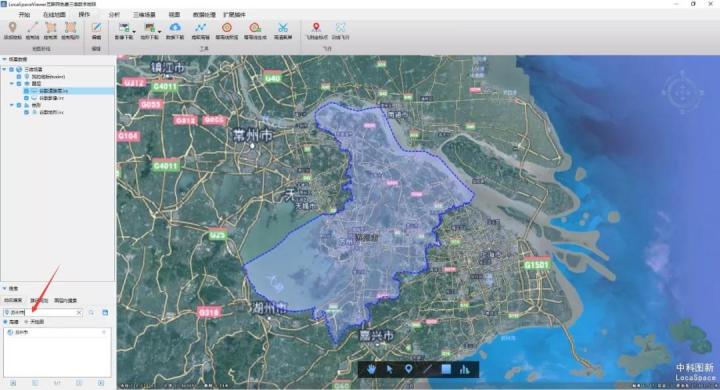Image resolution: width=720 pixels, height=390 pixels.
Task: Click the bar chart icon on map toolbar
Action: (465, 369)
